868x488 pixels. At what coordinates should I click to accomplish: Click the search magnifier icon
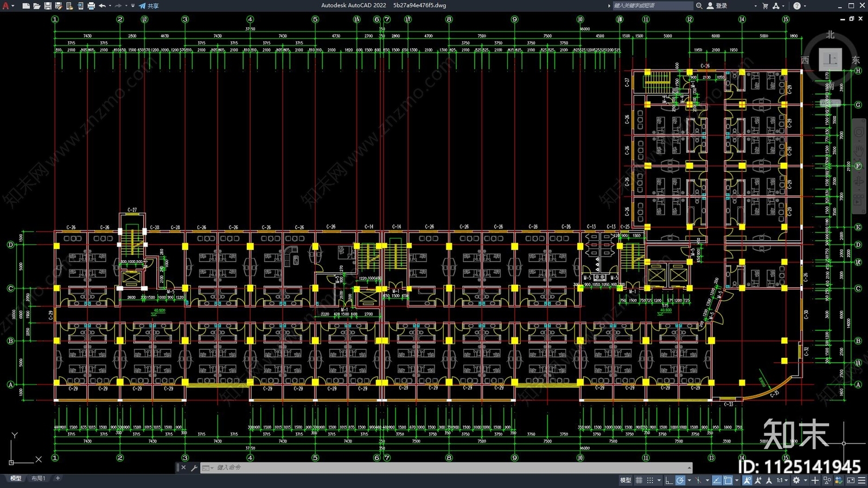[x=699, y=5]
